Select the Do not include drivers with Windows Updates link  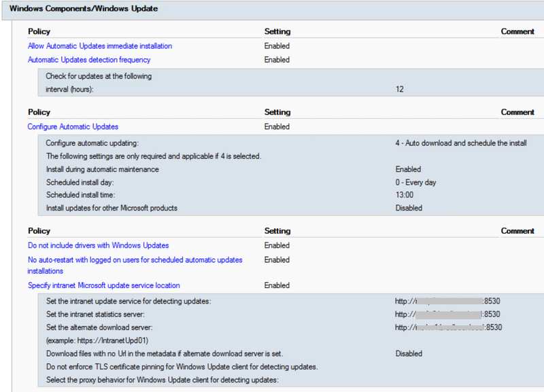[97, 245]
